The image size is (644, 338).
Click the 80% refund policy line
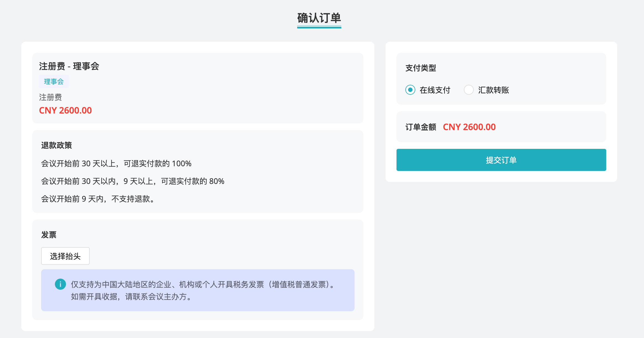pos(132,181)
